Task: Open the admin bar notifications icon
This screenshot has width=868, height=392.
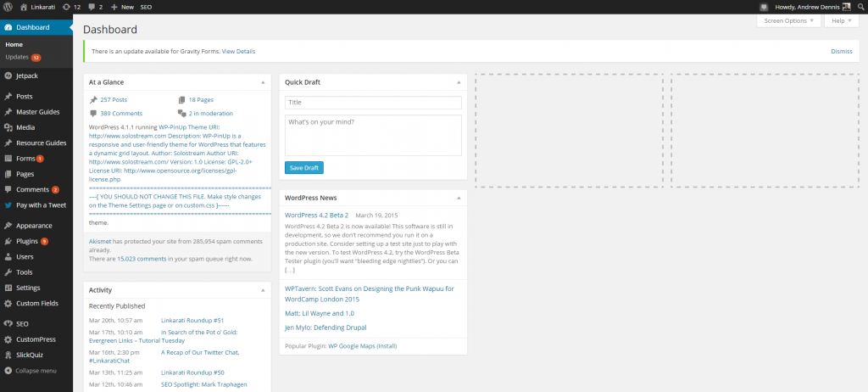Action: 765,7
